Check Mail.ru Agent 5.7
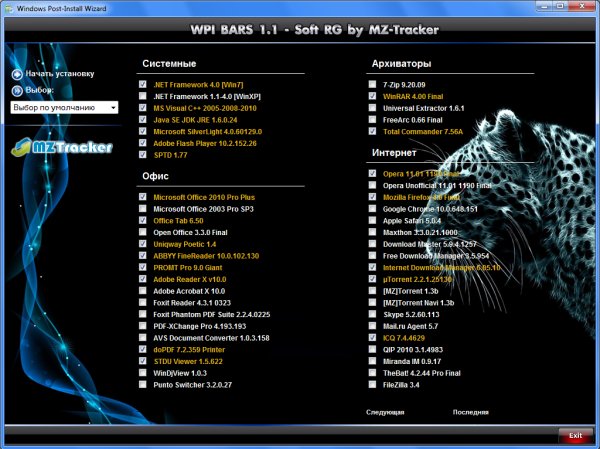 click(x=372, y=326)
